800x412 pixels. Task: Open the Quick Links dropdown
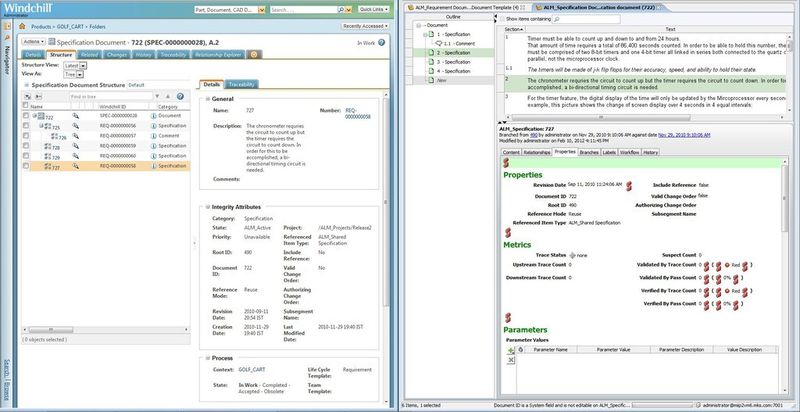coord(373,9)
